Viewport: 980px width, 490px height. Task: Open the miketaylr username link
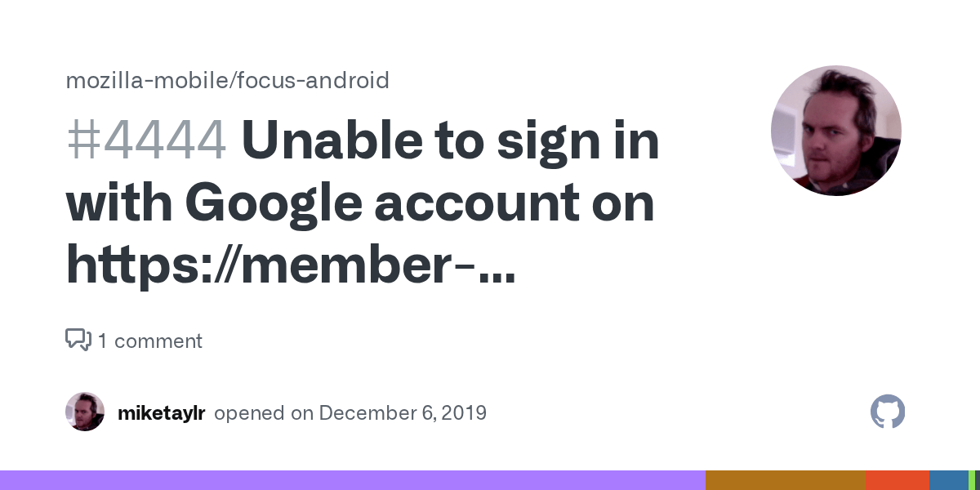(161, 413)
